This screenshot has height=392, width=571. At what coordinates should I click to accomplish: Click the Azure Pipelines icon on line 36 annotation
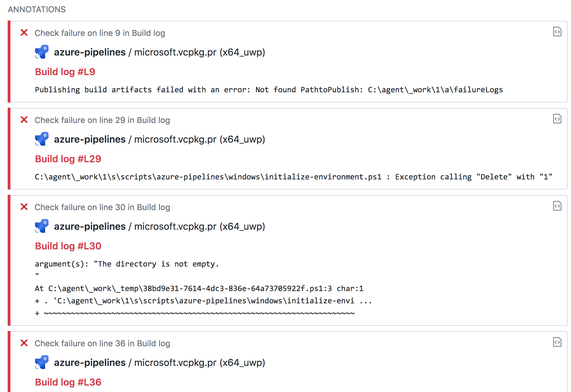click(41, 362)
